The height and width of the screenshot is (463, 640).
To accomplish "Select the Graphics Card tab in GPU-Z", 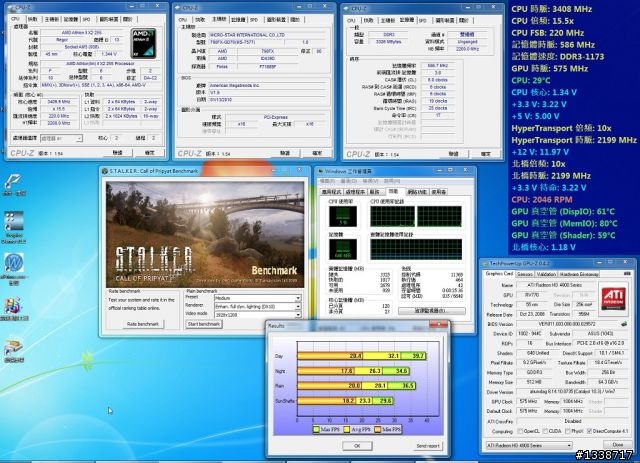I will 499,274.
